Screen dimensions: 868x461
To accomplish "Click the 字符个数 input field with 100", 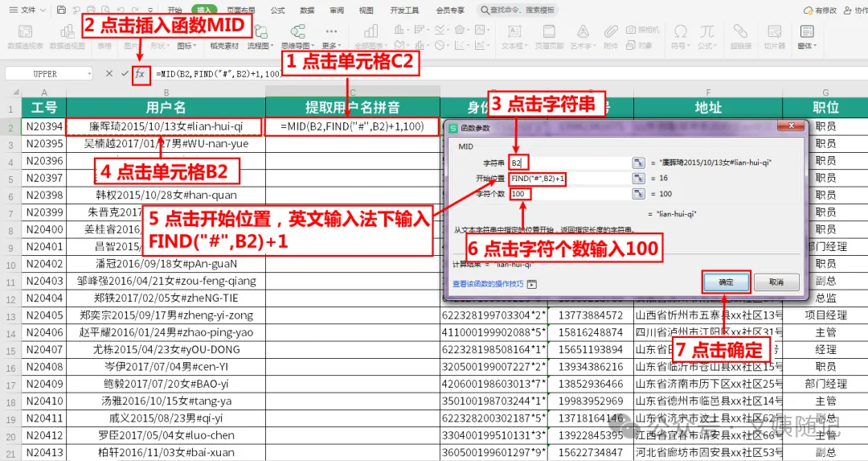I will pos(569,193).
